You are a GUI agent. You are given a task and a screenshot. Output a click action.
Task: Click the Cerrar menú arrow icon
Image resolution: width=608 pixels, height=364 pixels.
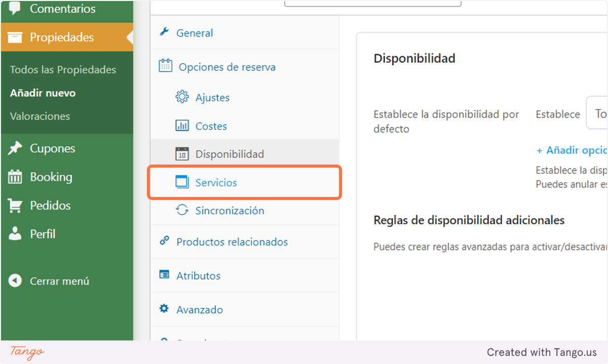[15, 281]
